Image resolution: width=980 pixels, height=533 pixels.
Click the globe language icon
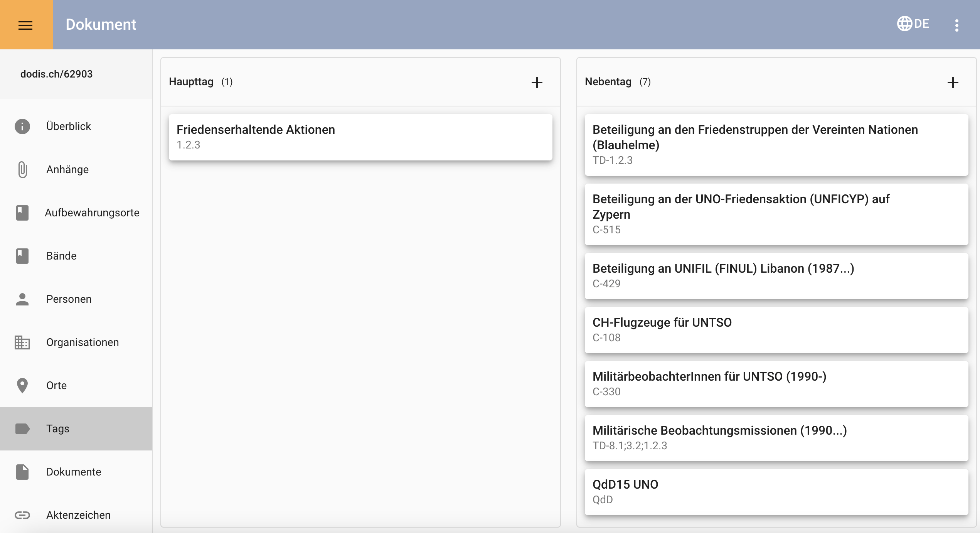pos(904,24)
